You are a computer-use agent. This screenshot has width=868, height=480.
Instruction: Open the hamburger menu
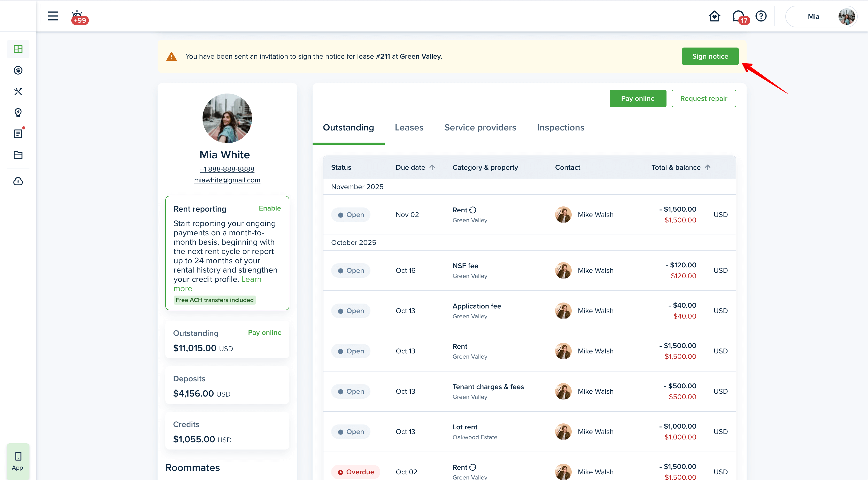pos(53,16)
